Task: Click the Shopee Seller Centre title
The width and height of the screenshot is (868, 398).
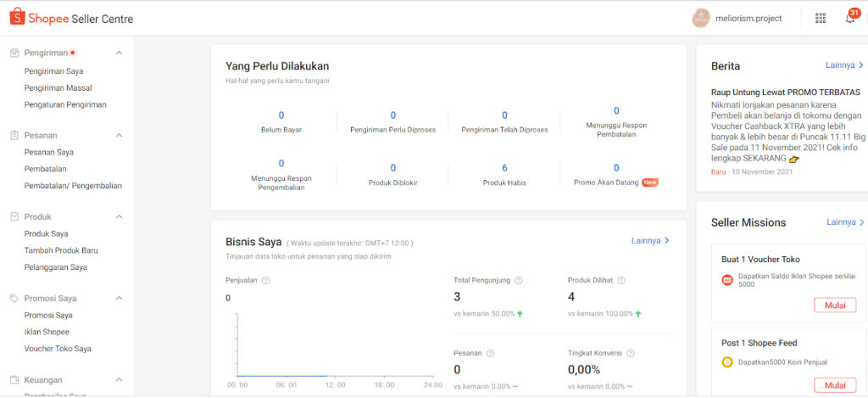Action: [x=81, y=19]
